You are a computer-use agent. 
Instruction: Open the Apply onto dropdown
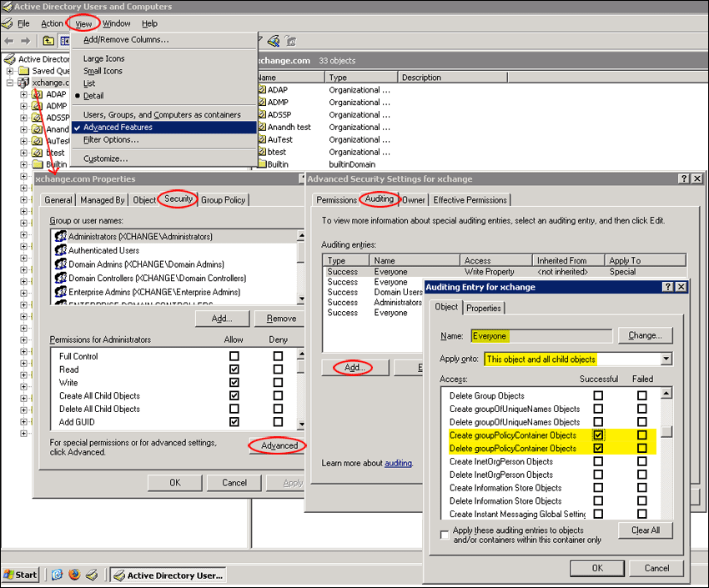coord(665,359)
